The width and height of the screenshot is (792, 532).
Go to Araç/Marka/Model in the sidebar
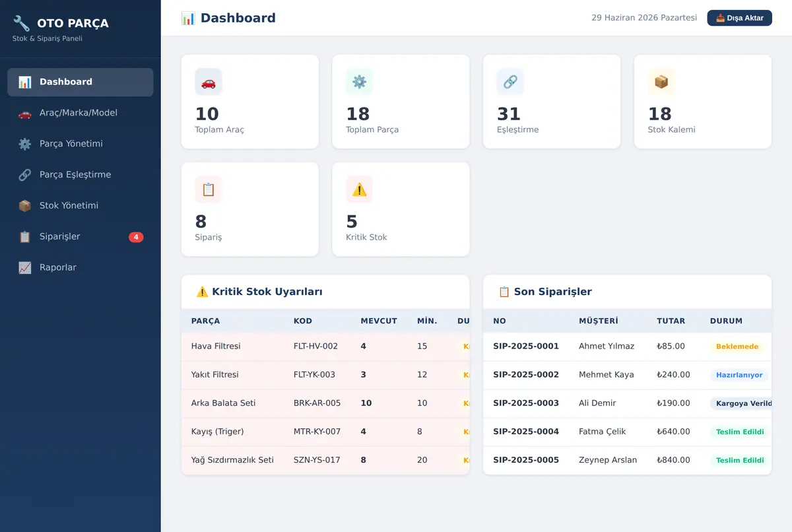[x=81, y=113]
